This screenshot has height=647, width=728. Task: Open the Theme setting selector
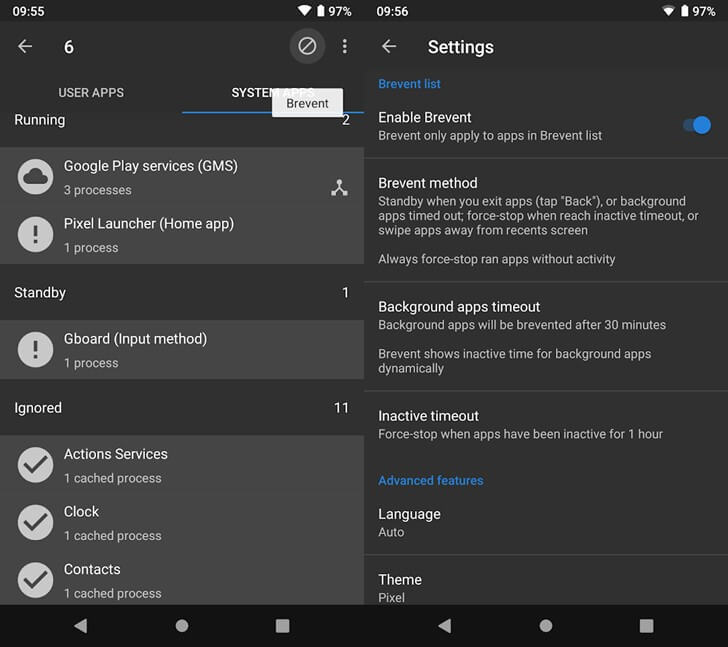pos(545,586)
